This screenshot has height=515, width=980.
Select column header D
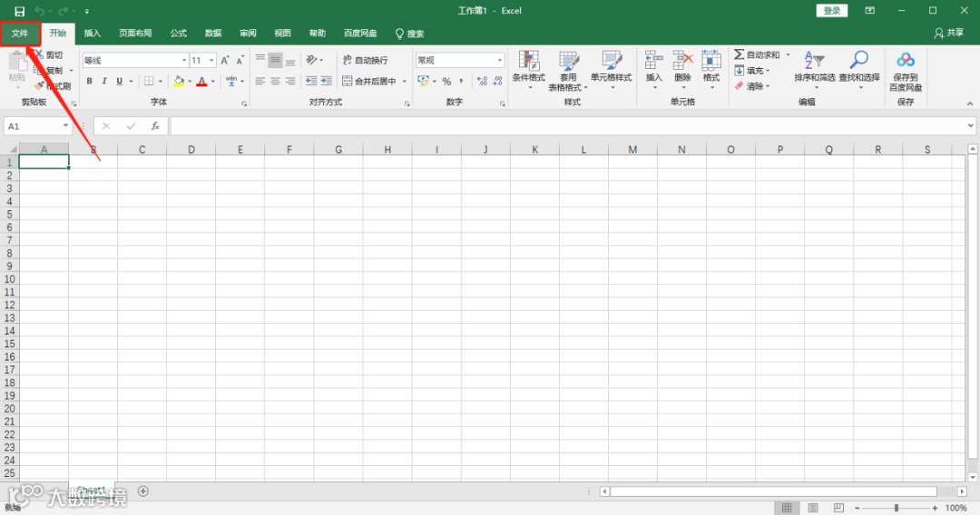[191, 150]
